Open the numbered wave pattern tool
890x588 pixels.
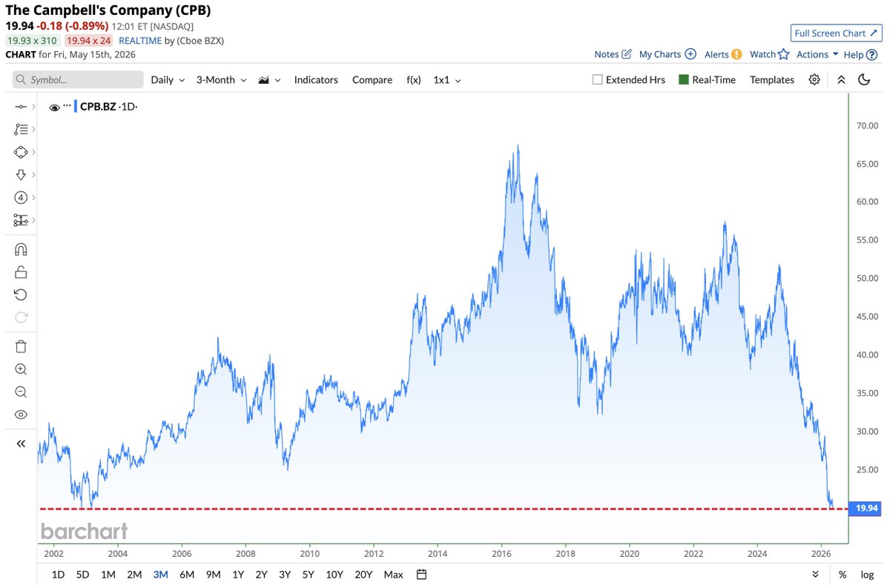point(21,198)
